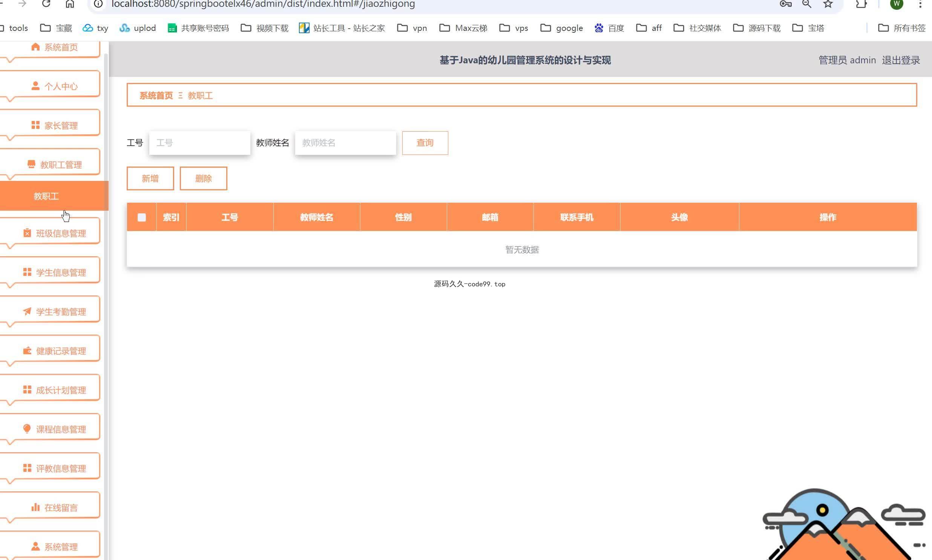Open the 所有书签 bookmarks folder
Viewport: 932px width, 560px height.
click(902, 28)
